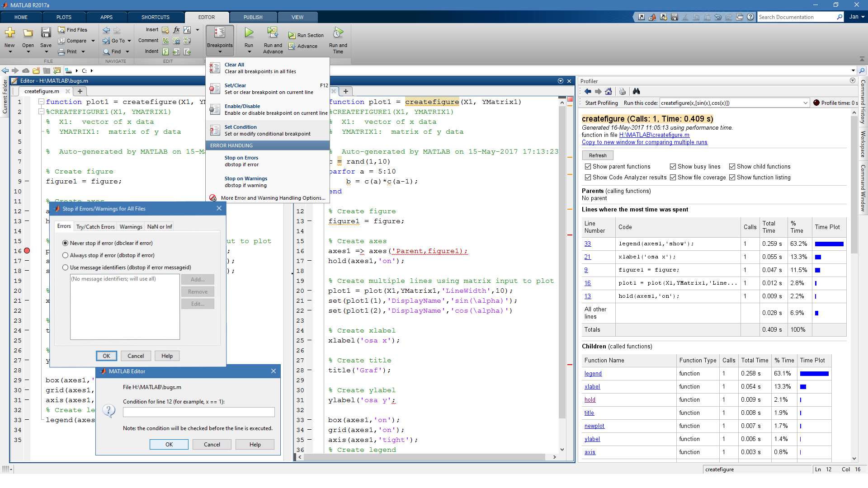
Task: Click the percent Comment icon
Action: [165, 41]
